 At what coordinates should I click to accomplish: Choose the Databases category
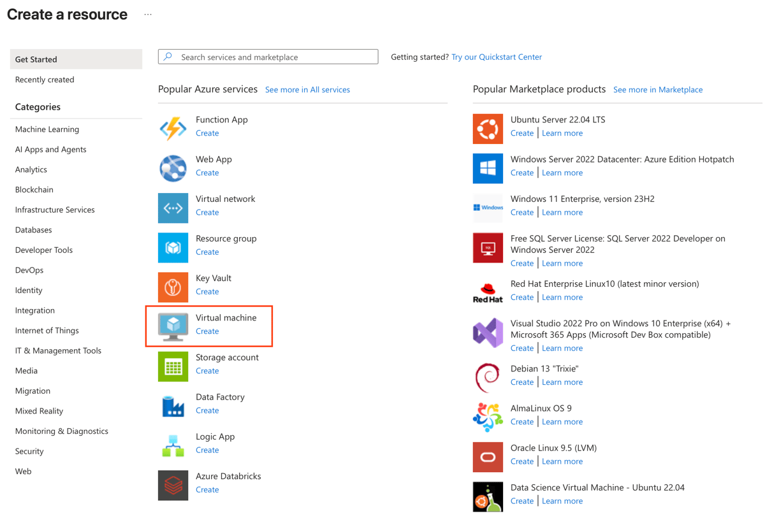point(34,230)
